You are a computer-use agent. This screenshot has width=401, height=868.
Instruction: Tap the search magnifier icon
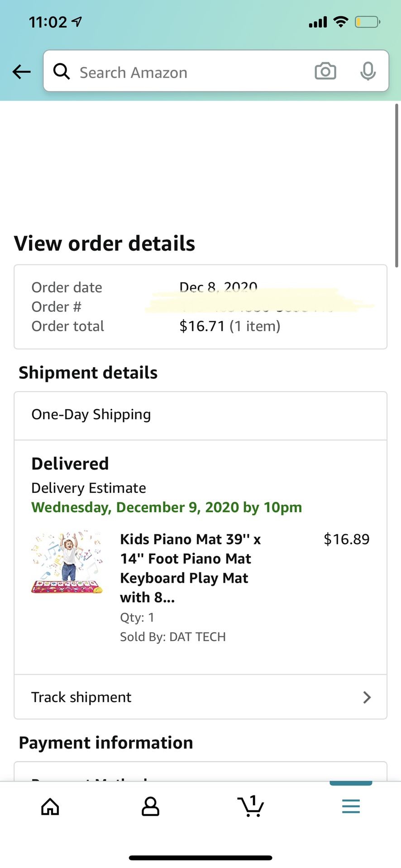pyautogui.click(x=62, y=71)
